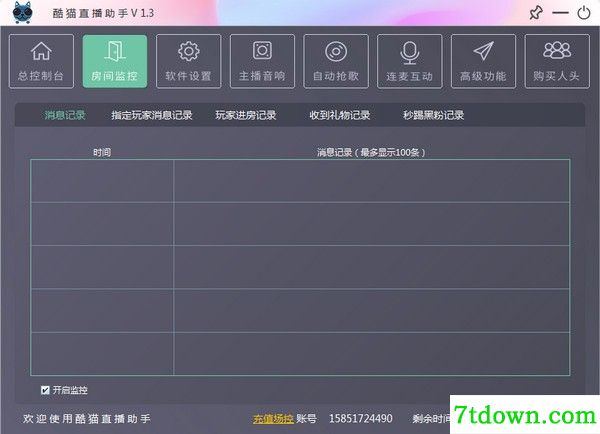Switch to 收到礼物记录 tab

pyautogui.click(x=340, y=115)
